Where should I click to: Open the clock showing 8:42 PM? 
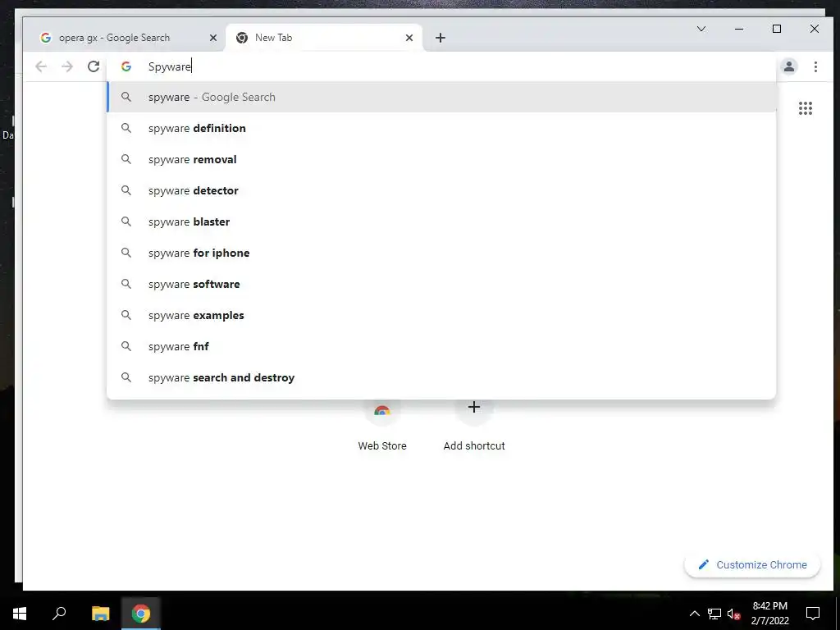(x=769, y=614)
